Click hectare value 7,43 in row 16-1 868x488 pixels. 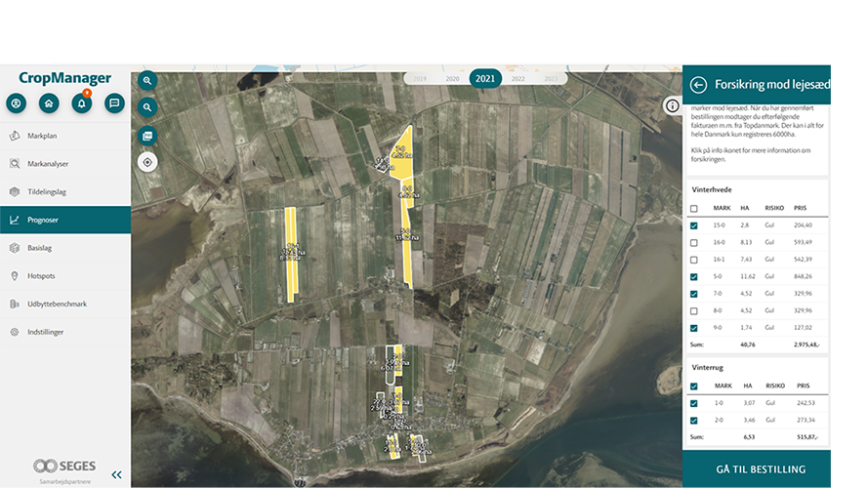pyautogui.click(x=746, y=260)
